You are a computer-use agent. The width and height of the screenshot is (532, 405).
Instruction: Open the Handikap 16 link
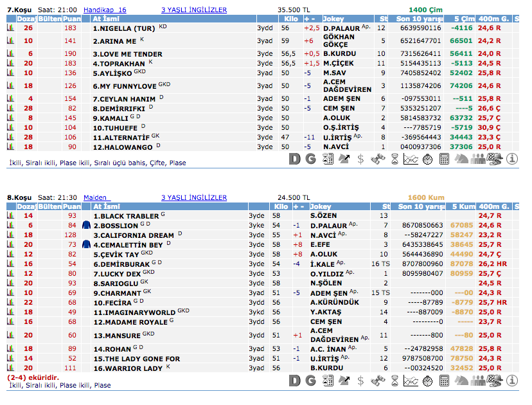(x=105, y=10)
